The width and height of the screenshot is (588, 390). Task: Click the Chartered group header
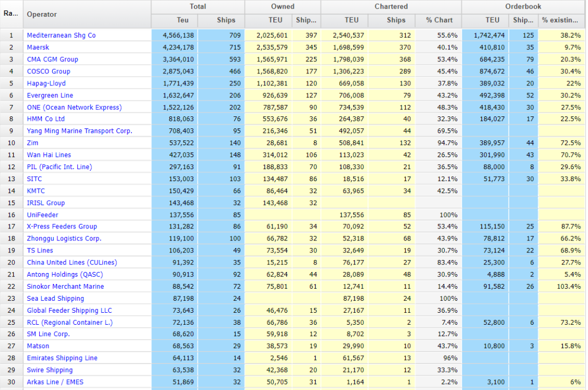coord(391,7)
